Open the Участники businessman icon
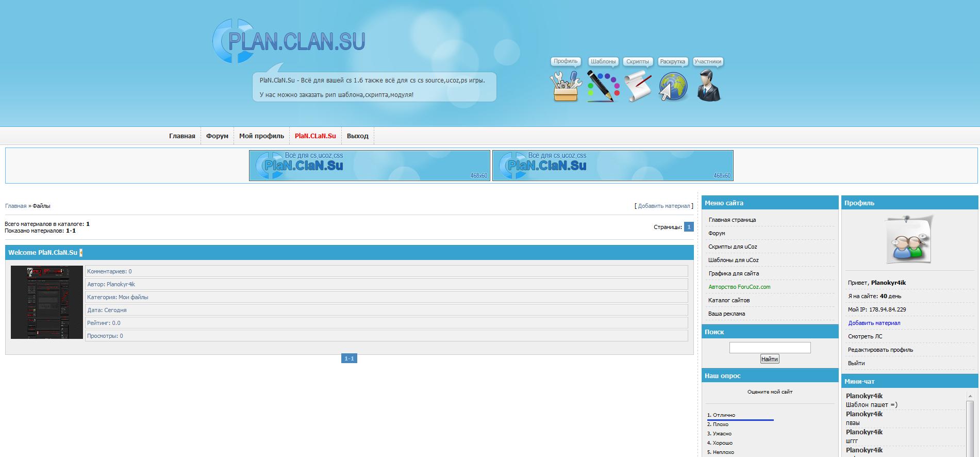 (x=708, y=86)
